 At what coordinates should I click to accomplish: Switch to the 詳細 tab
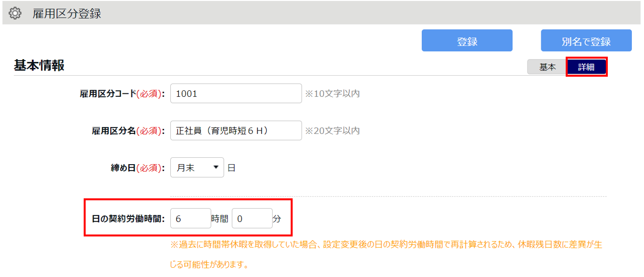click(x=586, y=67)
